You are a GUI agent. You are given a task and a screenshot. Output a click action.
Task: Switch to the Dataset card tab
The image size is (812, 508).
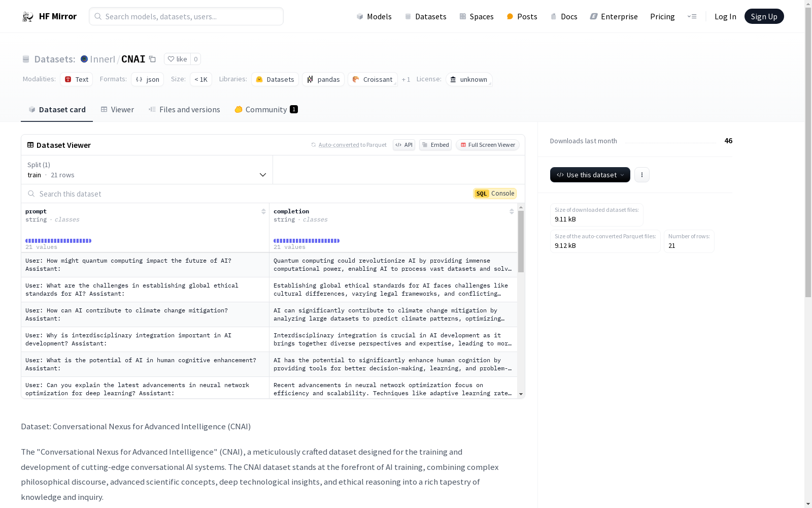[x=57, y=110]
